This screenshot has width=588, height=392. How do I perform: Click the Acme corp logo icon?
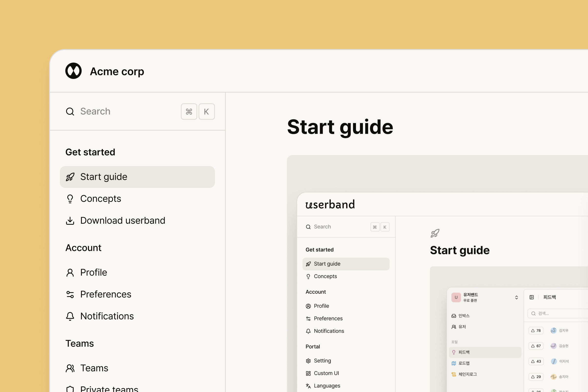[73, 71]
